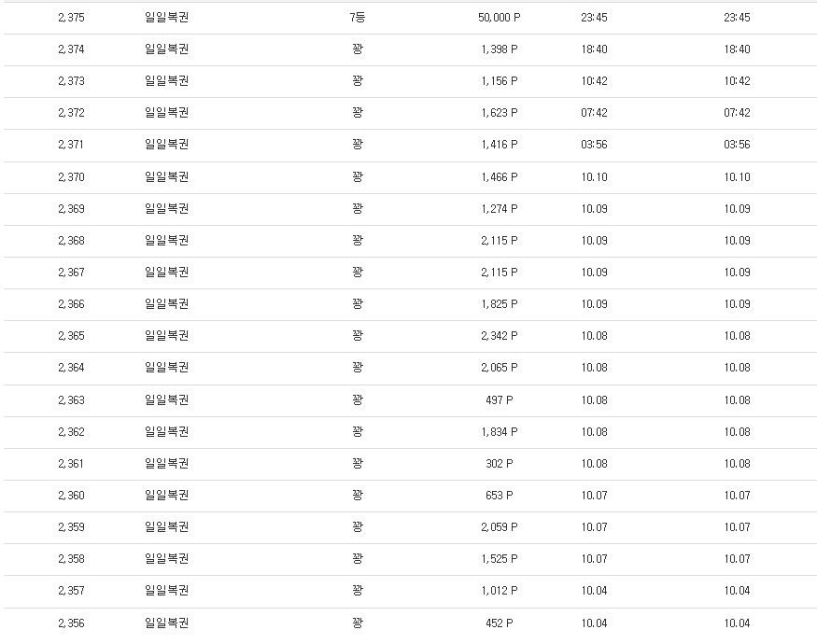Click the 7등 result cell
The height and width of the screenshot is (644, 817).
coord(358,18)
